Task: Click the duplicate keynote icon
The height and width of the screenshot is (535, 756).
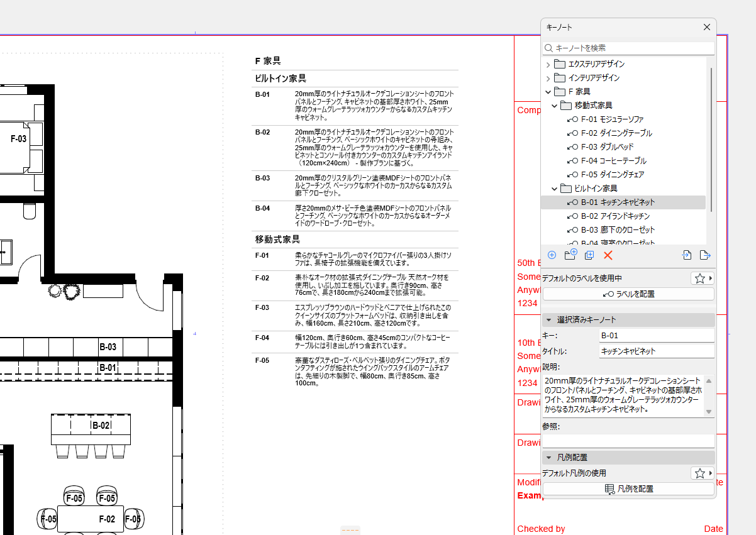Action: [x=589, y=255]
